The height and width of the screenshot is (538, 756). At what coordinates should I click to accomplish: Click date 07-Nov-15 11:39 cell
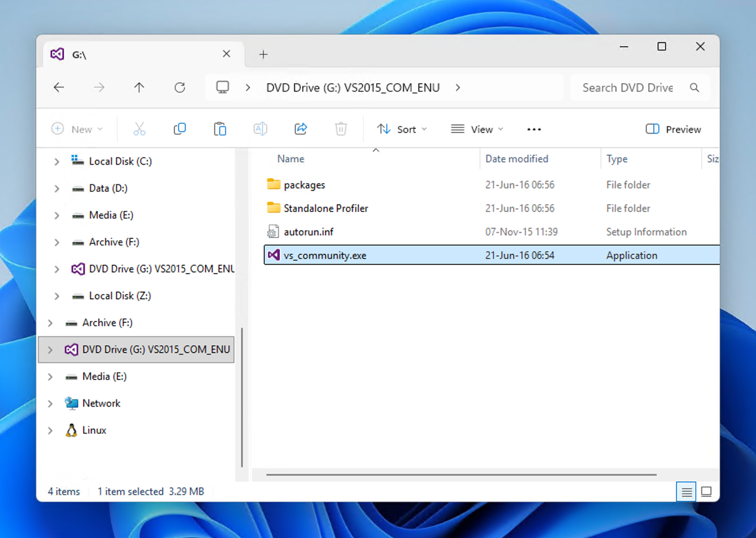521,232
